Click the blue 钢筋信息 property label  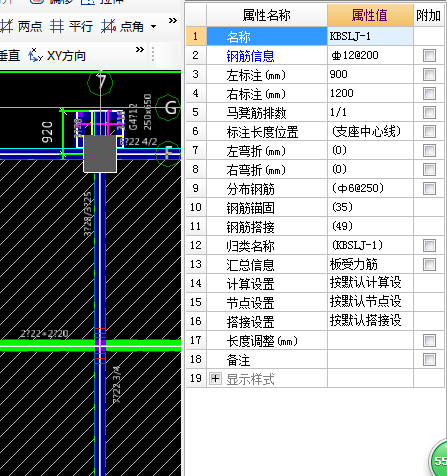(x=250, y=56)
